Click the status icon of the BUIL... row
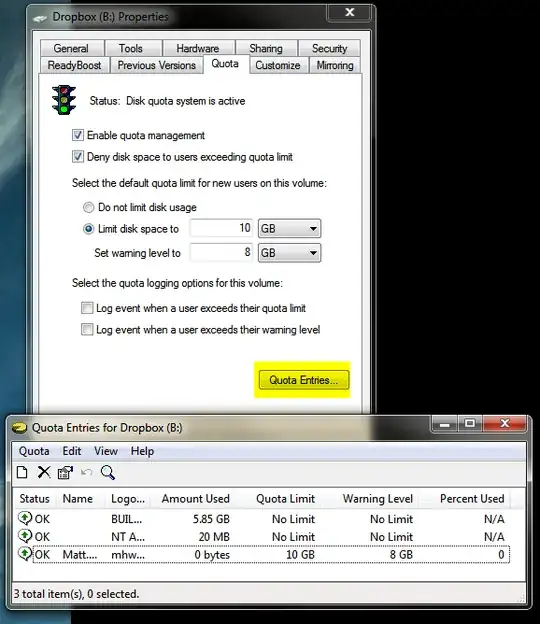The height and width of the screenshot is (624, 540). point(25,519)
